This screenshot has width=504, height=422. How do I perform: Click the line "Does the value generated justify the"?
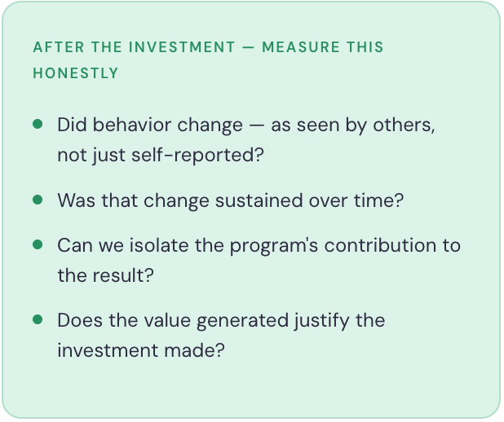pos(220,319)
